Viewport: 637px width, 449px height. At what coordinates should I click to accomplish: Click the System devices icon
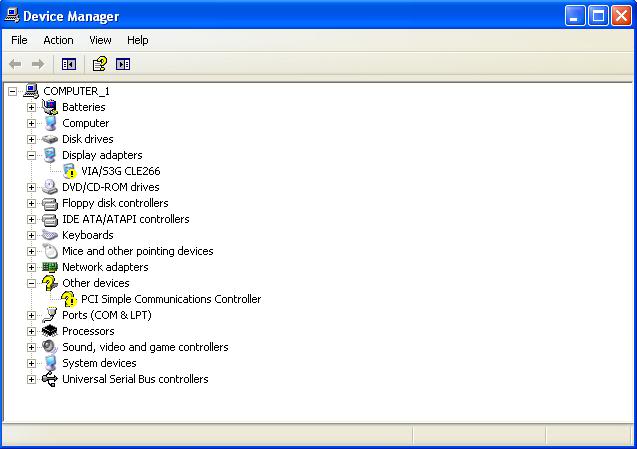[x=50, y=363]
